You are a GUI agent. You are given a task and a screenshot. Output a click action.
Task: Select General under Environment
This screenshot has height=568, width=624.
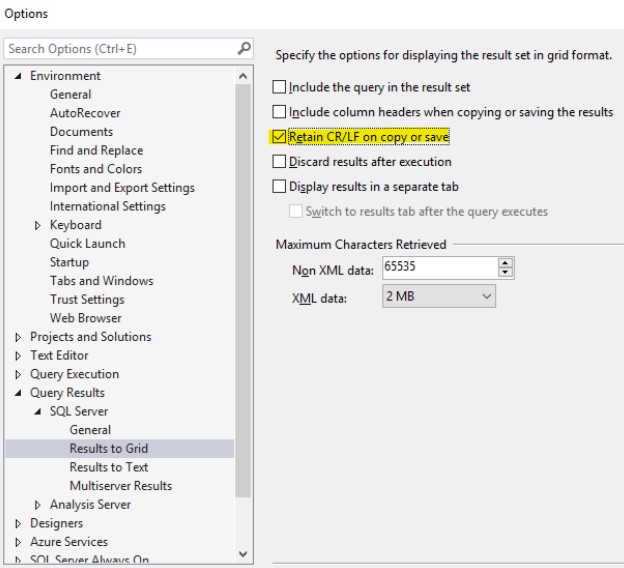70,94
